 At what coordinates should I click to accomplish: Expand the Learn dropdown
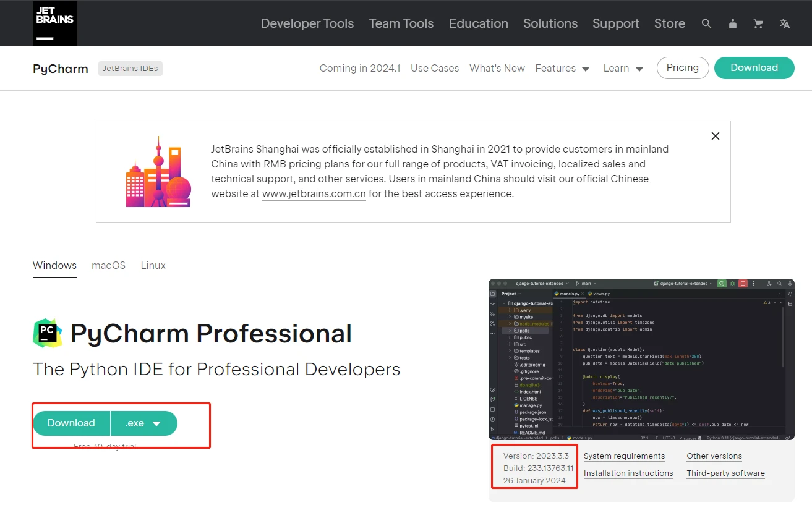tap(623, 68)
